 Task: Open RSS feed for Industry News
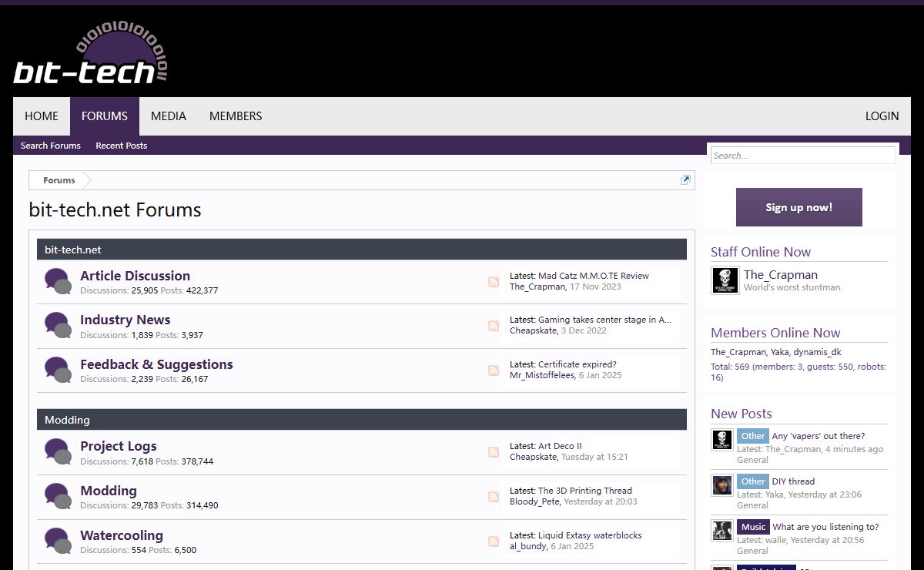(x=494, y=326)
